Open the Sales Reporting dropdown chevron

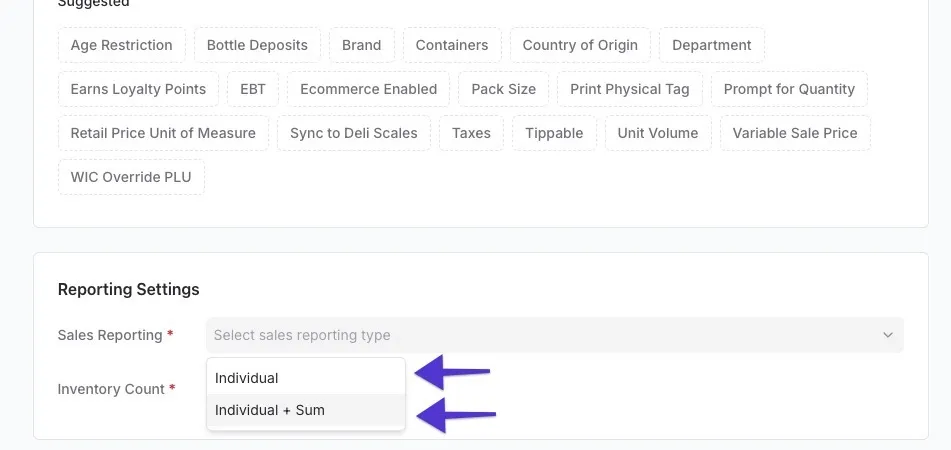point(887,335)
